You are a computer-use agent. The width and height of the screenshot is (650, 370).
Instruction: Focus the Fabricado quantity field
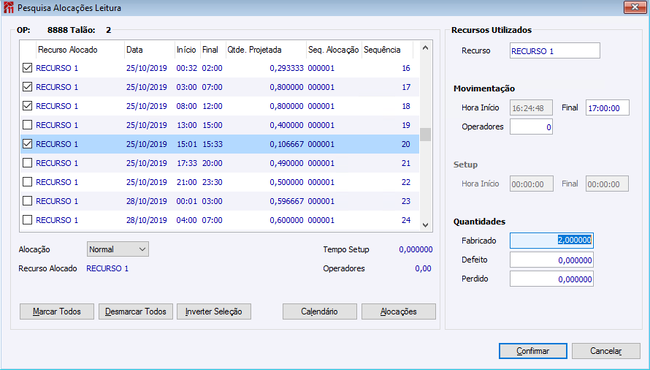point(552,240)
